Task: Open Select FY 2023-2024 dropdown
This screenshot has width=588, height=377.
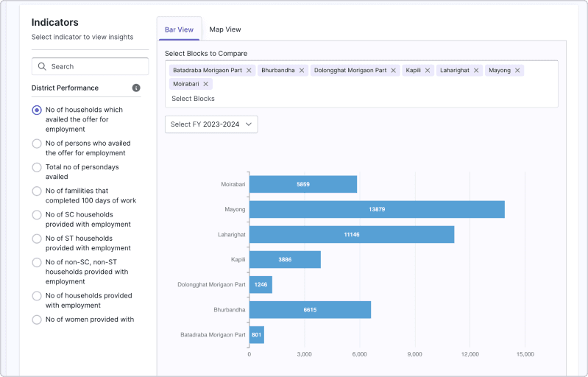Action: tap(211, 124)
